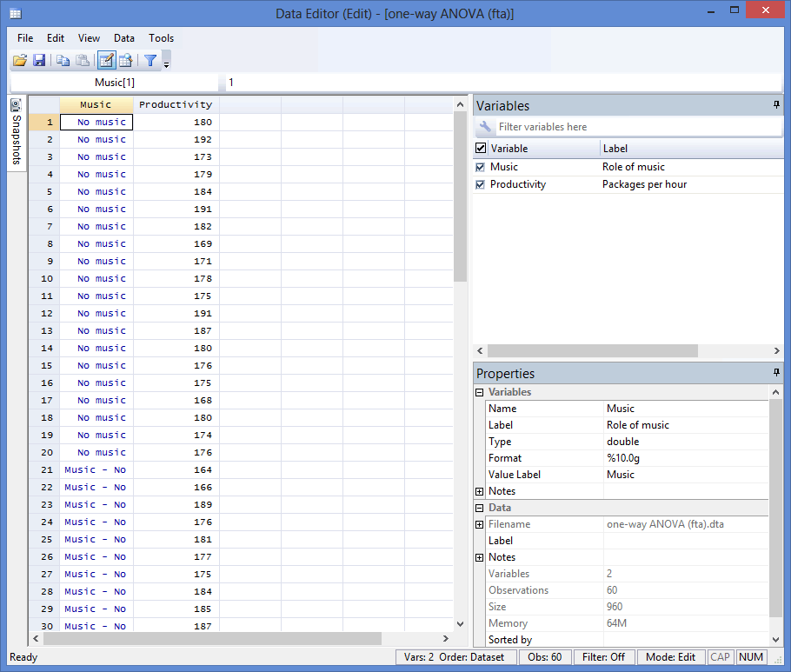
Task: Open the Data menu
Action: [123, 38]
